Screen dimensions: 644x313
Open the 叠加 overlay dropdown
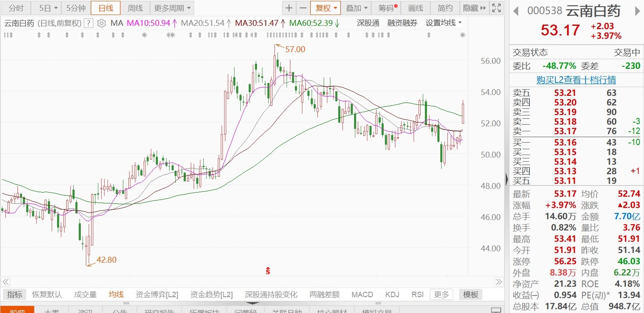[x=357, y=8]
